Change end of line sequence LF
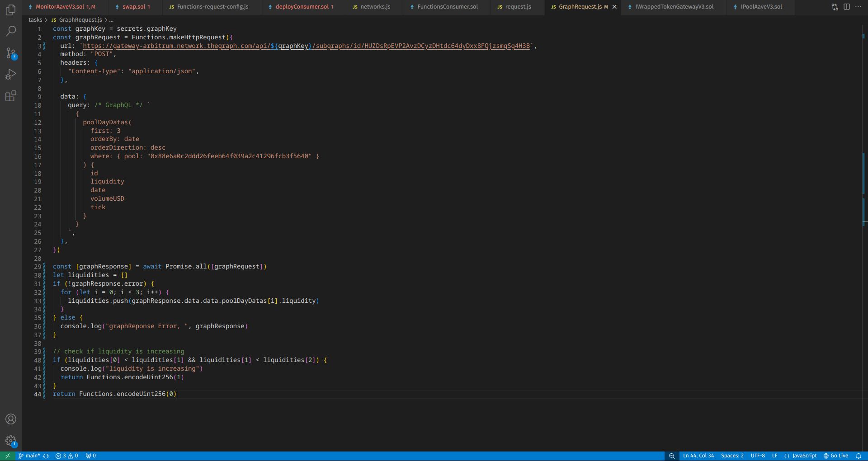 click(774, 456)
